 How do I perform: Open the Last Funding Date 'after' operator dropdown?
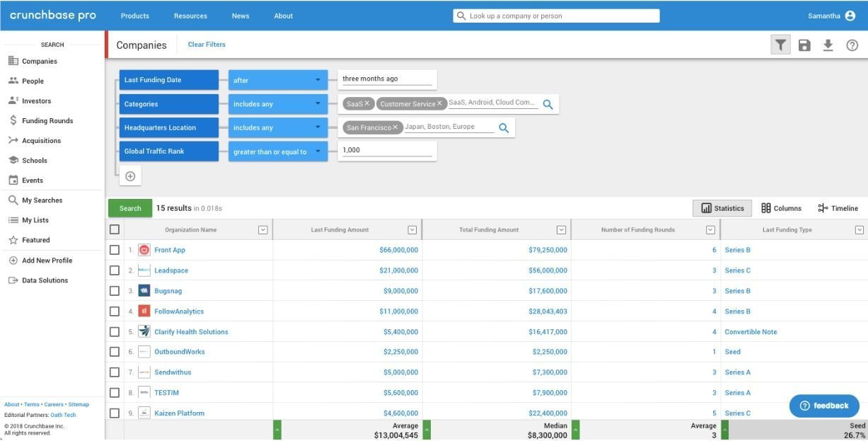tap(278, 80)
